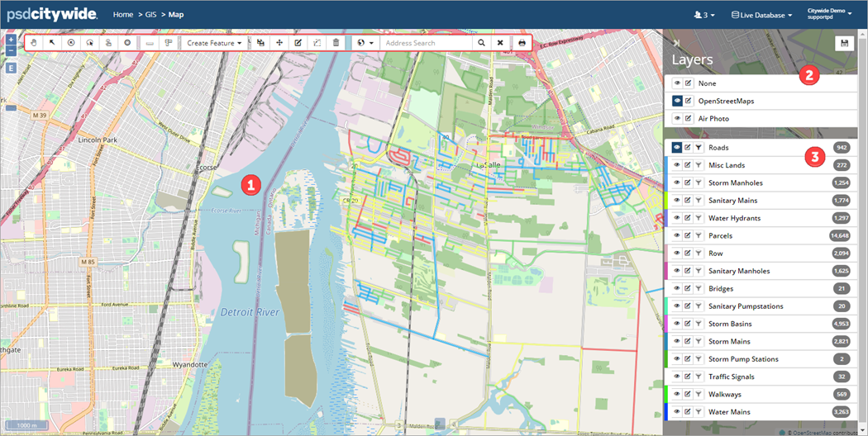The width and height of the screenshot is (868, 436).
Task: Click the psdcitywide logo
Action: click(52, 14)
